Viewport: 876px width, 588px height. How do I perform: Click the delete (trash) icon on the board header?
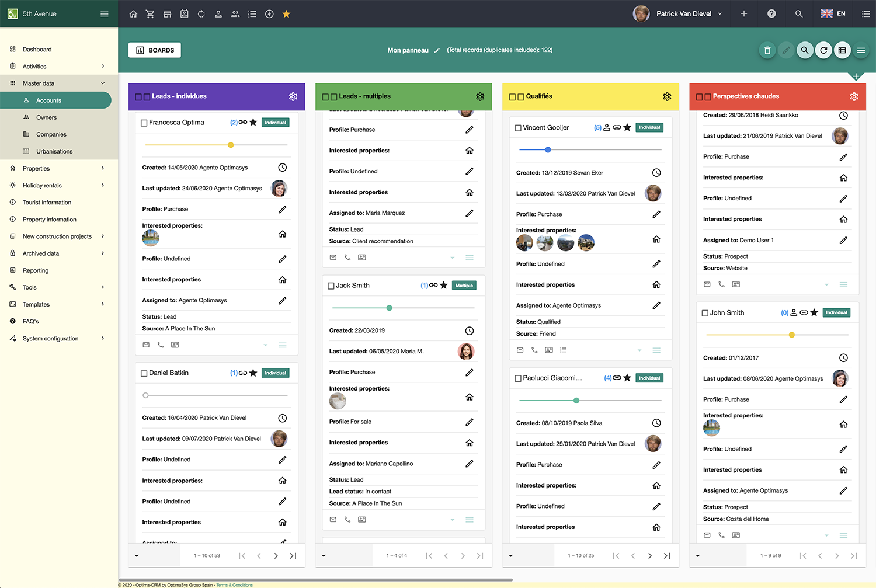(767, 50)
